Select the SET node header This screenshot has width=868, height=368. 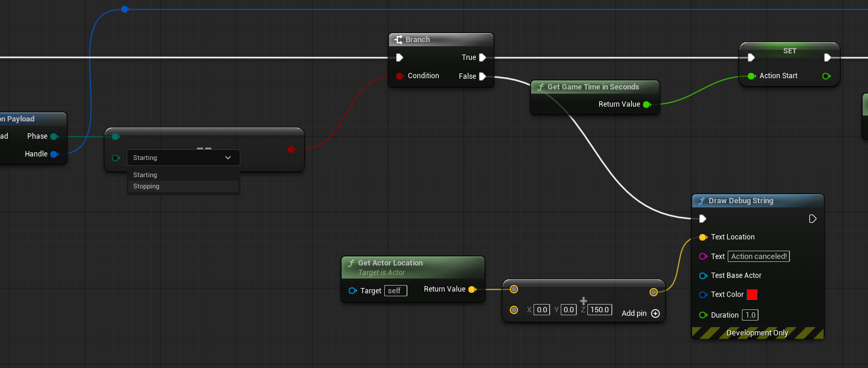(790, 50)
